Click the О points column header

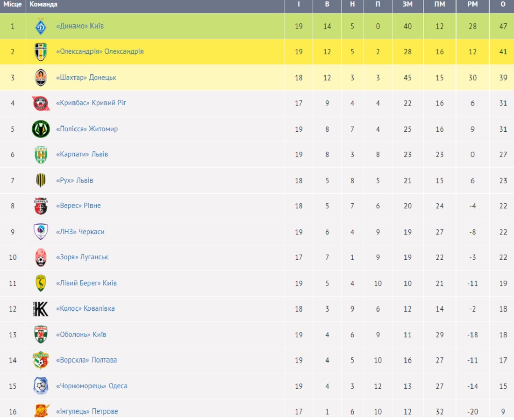click(x=503, y=4)
